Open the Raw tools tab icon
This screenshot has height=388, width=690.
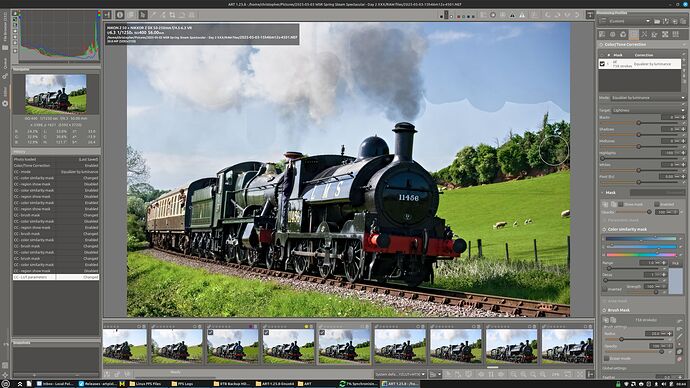point(665,34)
